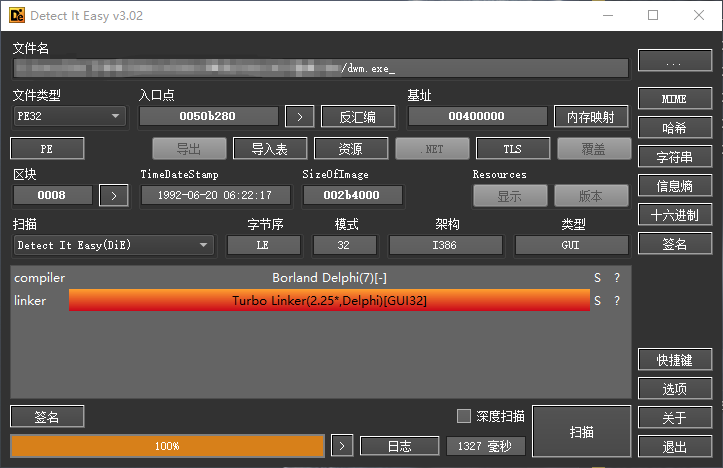This screenshot has height=468, width=723.
Task: Open the 字符串 strings button
Action: (x=675, y=157)
